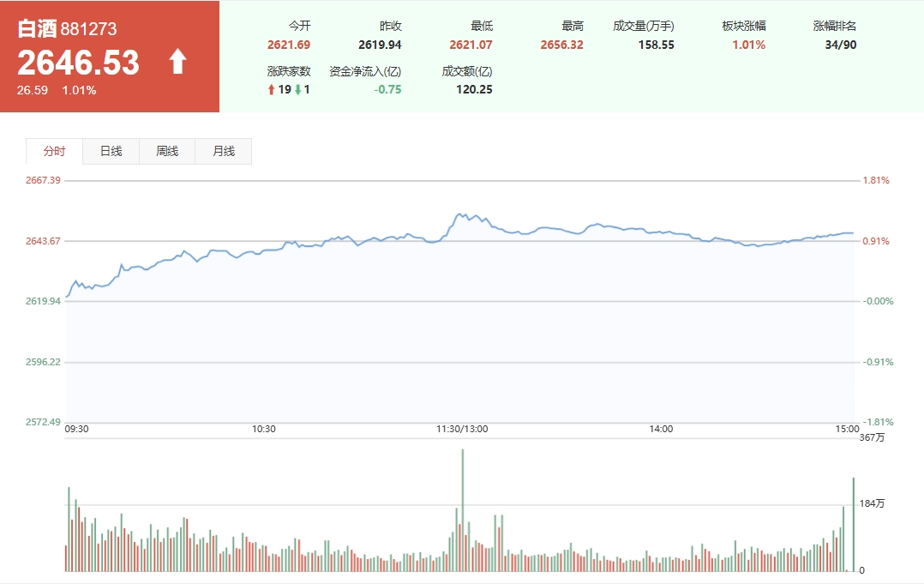This screenshot has height=584, width=924.
Task: Click the white up arrow beside 2646.53
Action: 177,62
